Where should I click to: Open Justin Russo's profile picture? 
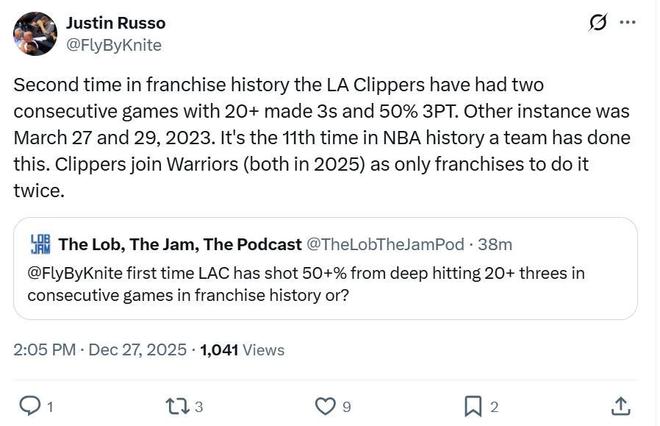click(34, 33)
